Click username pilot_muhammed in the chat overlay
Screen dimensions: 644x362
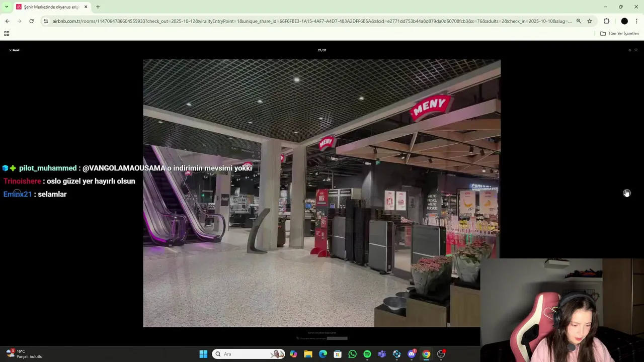point(48,168)
